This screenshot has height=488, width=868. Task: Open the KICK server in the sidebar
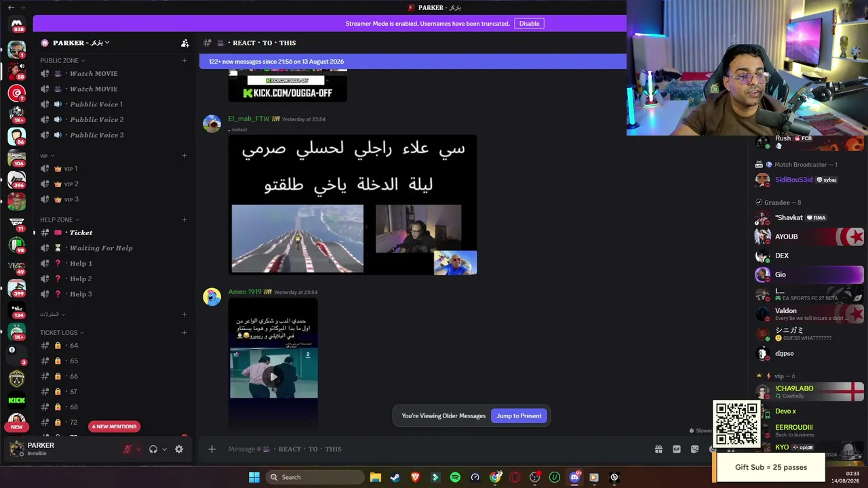tap(17, 401)
